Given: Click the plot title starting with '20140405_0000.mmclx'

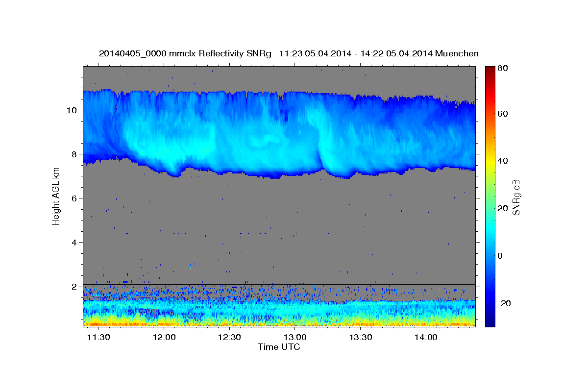Looking at the screenshot, I should (x=289, y=53).
